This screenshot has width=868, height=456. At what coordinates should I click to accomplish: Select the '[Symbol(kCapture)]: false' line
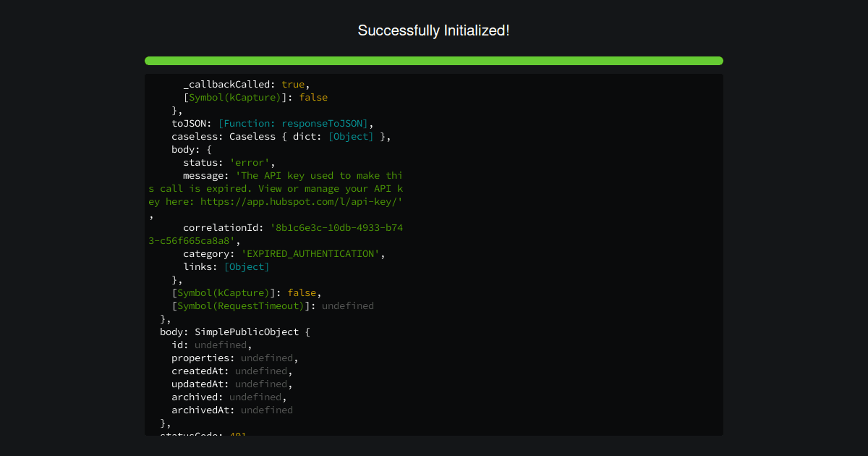244,292
